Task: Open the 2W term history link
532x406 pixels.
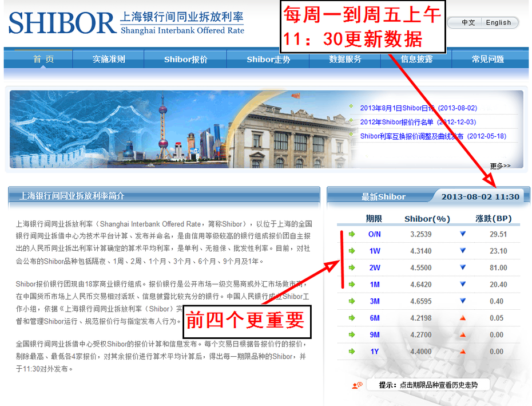Action: tap(375, 268)
